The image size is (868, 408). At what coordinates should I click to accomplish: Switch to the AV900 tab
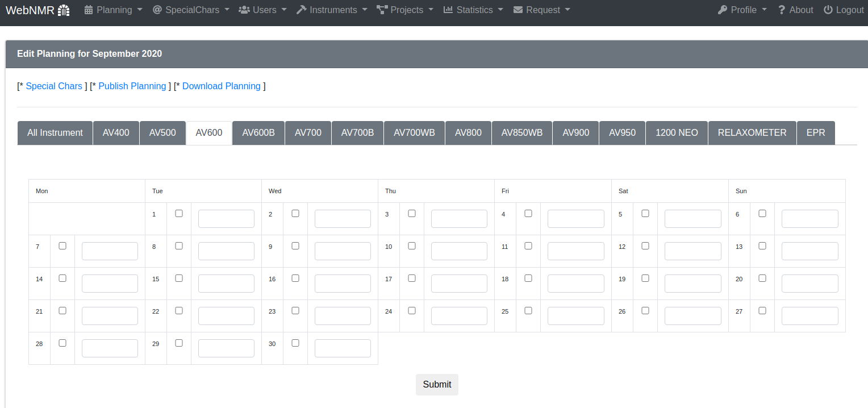click(x=576, y=133)
